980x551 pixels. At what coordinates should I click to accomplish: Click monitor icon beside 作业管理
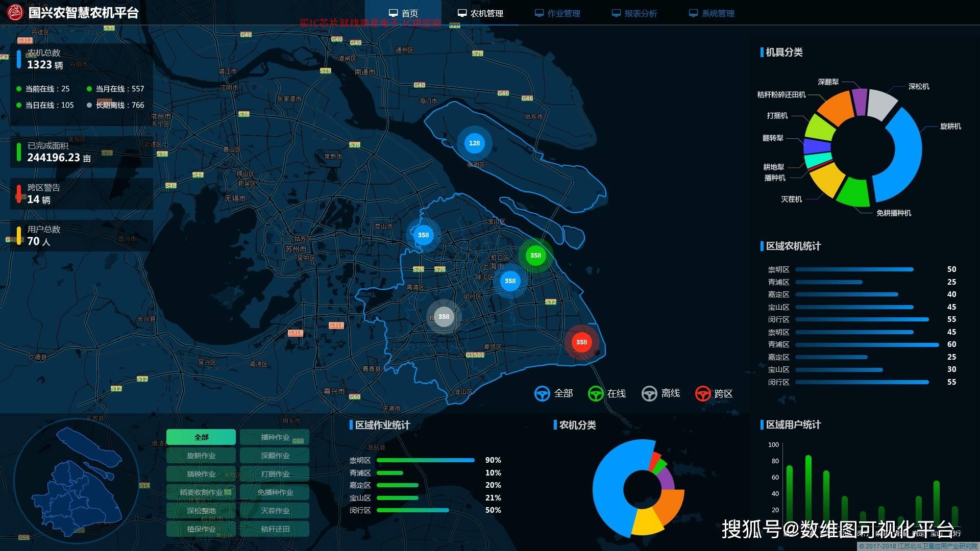tap(539, 13)
